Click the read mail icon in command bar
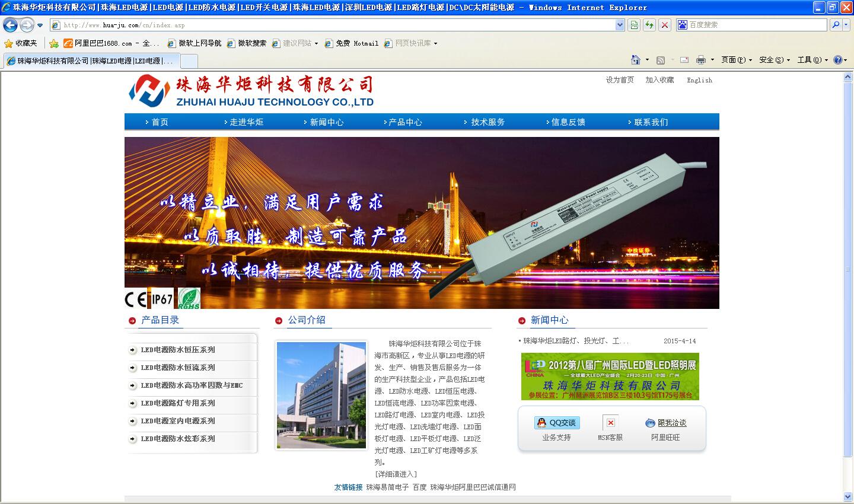This screenshot has height=504, width=854. [684, 60]
